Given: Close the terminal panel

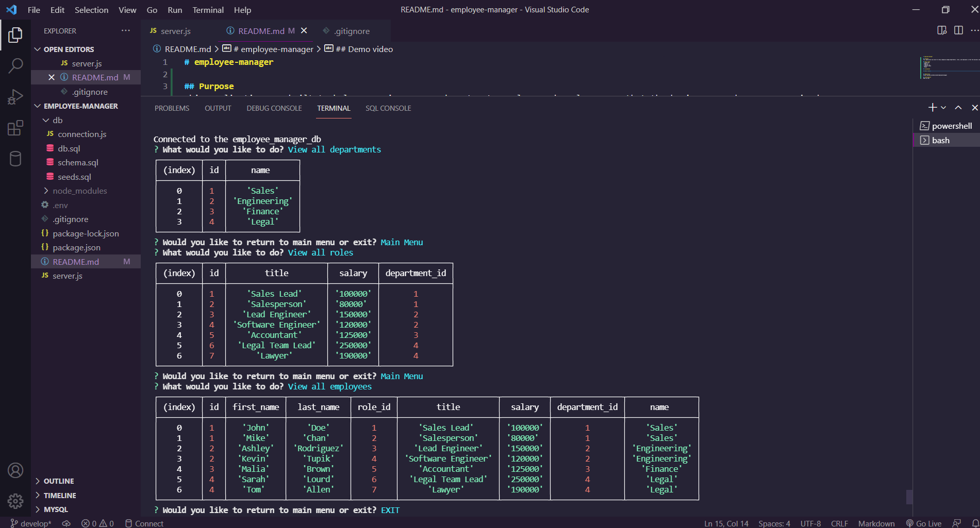Looking at the screenshot, I should [x=974, y=108].
